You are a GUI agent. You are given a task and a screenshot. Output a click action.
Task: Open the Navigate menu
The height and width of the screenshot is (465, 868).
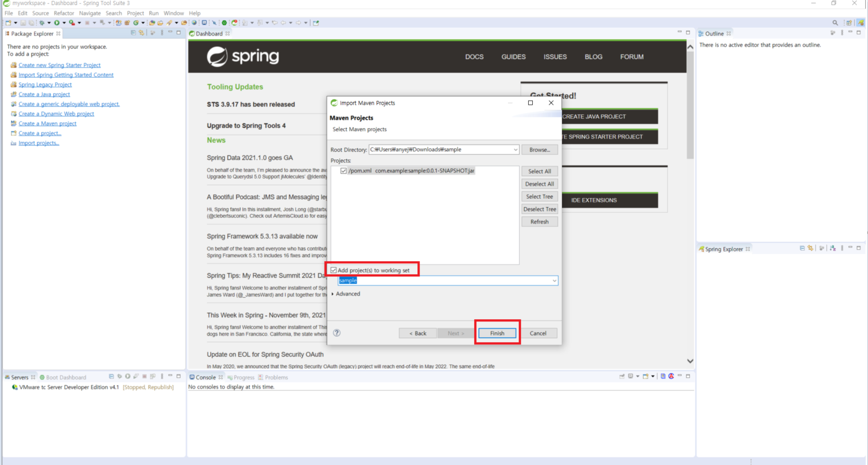point(89,13)
